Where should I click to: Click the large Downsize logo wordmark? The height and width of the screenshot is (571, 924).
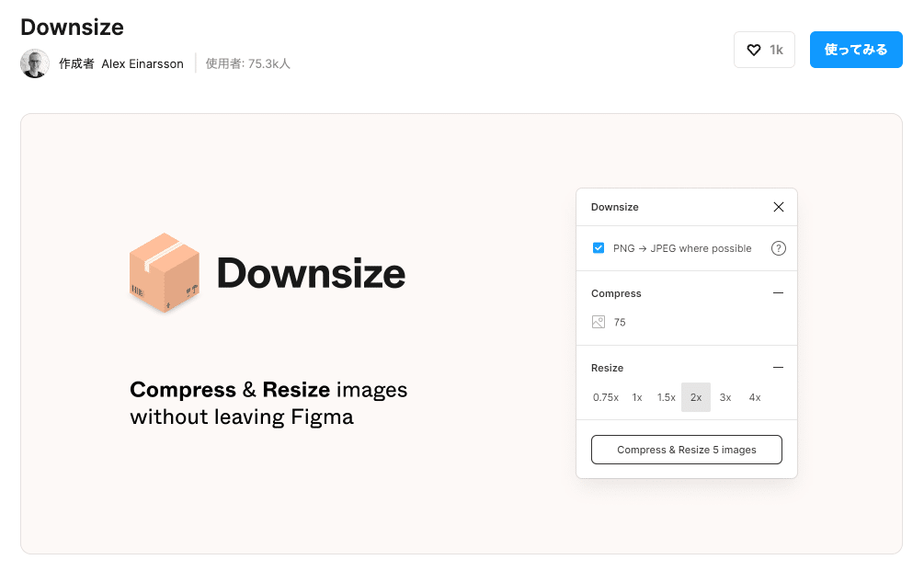311,273
